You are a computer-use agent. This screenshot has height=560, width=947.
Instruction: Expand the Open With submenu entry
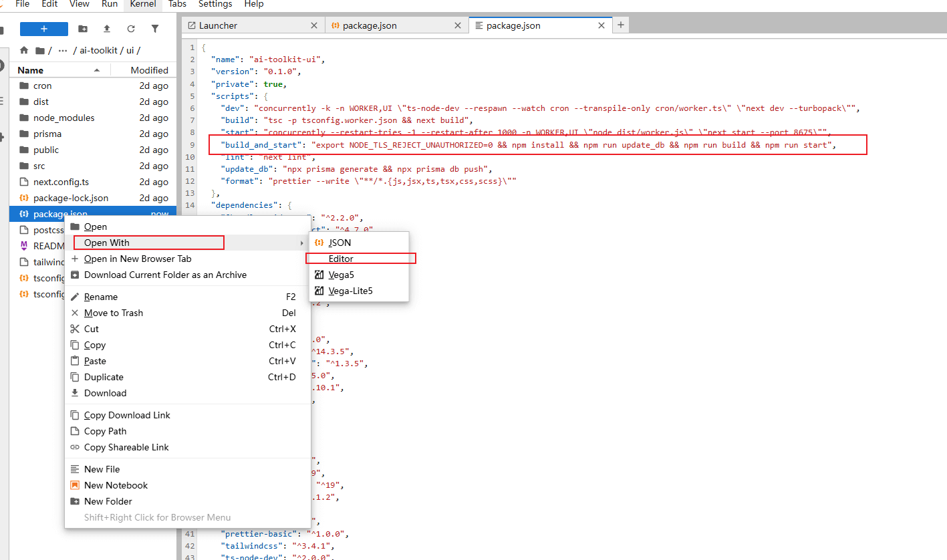point(188,243)
